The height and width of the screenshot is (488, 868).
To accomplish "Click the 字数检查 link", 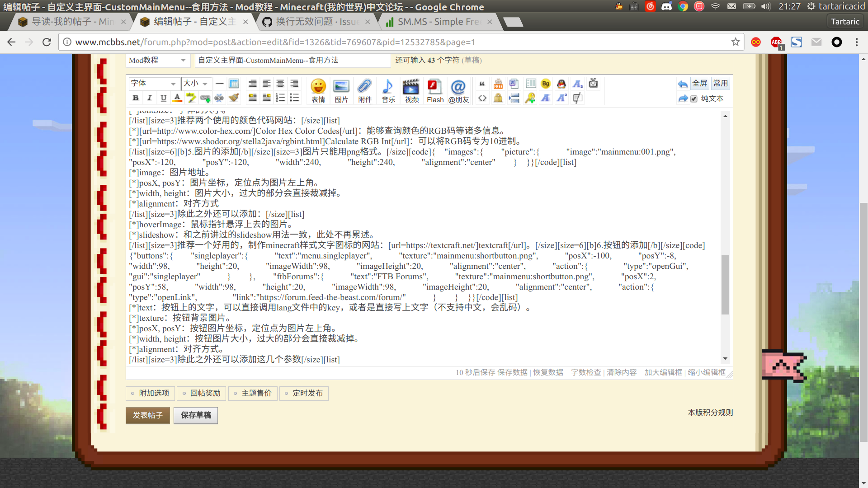I will [x=586, y=372].
